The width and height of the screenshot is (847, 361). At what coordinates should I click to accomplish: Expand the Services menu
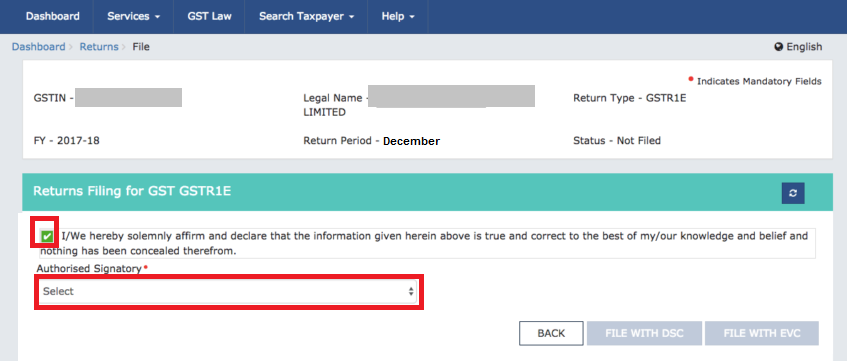pyautogui.click(x=133, y=16)
